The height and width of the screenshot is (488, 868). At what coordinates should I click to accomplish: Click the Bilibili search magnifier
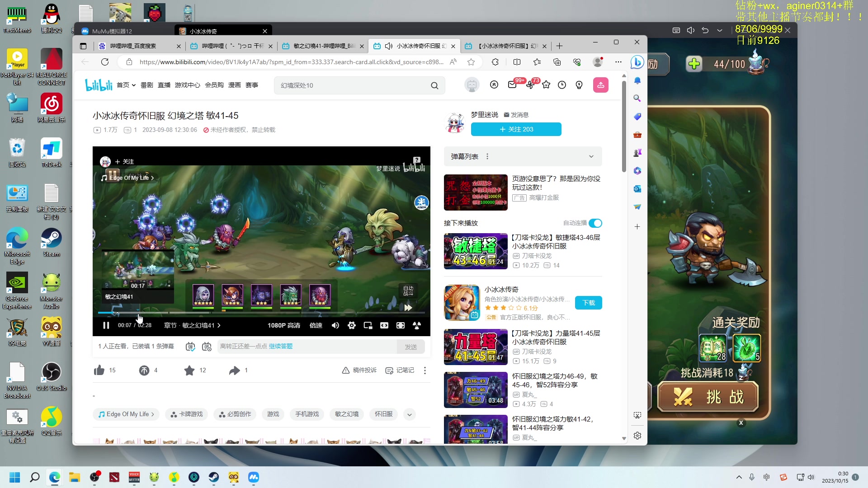(x=434, y=85)
